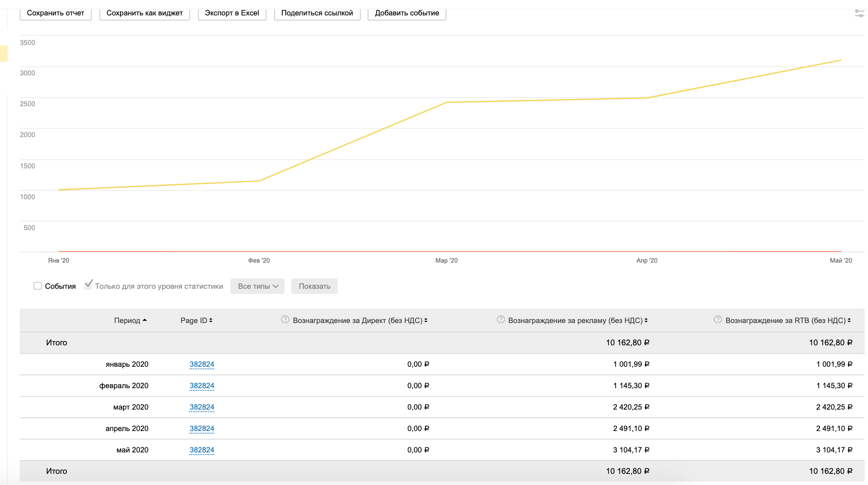Select the март 2020 period cell

tap(131, 407)
